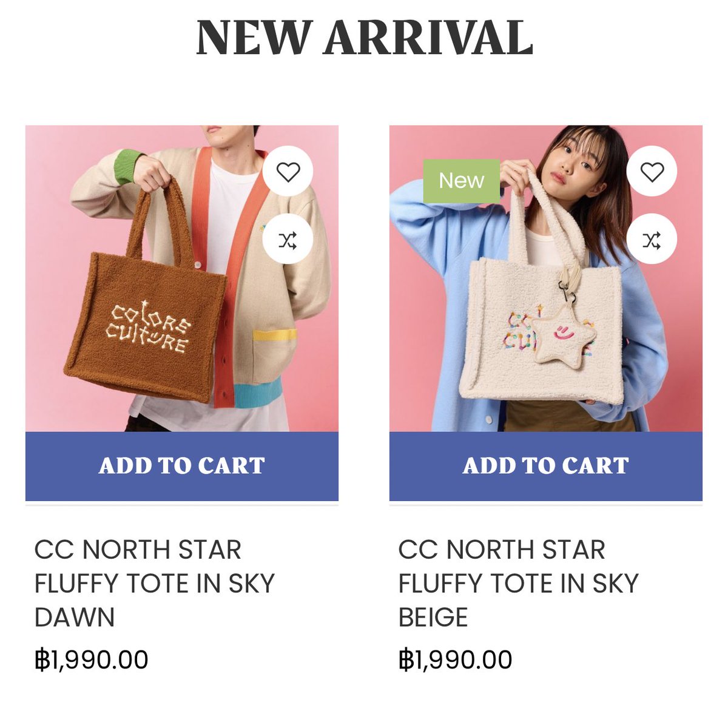
Task: Click the NEW ARRIVAL heading
Action: pyautogui.click(x=365, y=39)
